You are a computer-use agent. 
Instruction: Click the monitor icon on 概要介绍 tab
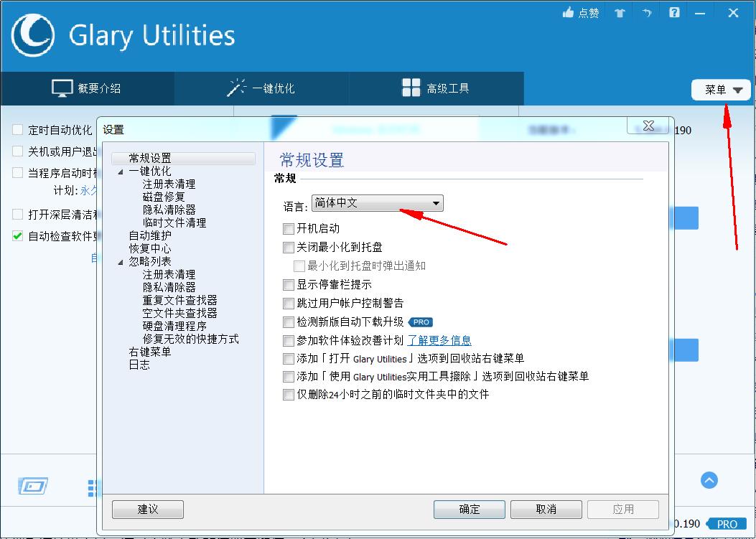(62, 88)
